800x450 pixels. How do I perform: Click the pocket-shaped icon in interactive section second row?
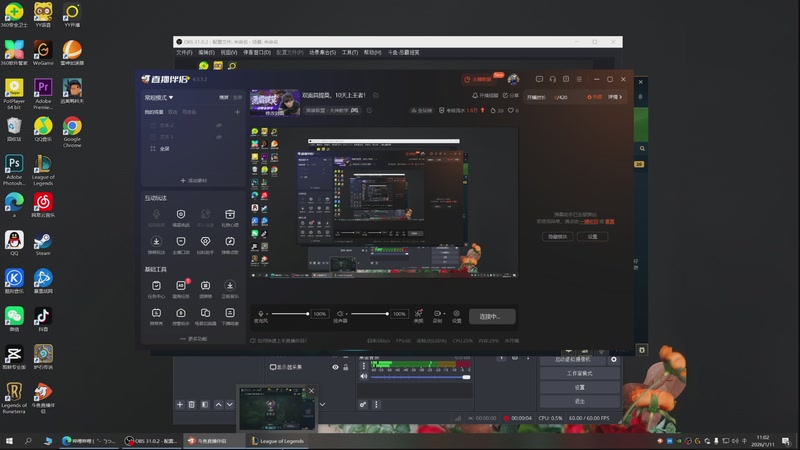(181, 241)
